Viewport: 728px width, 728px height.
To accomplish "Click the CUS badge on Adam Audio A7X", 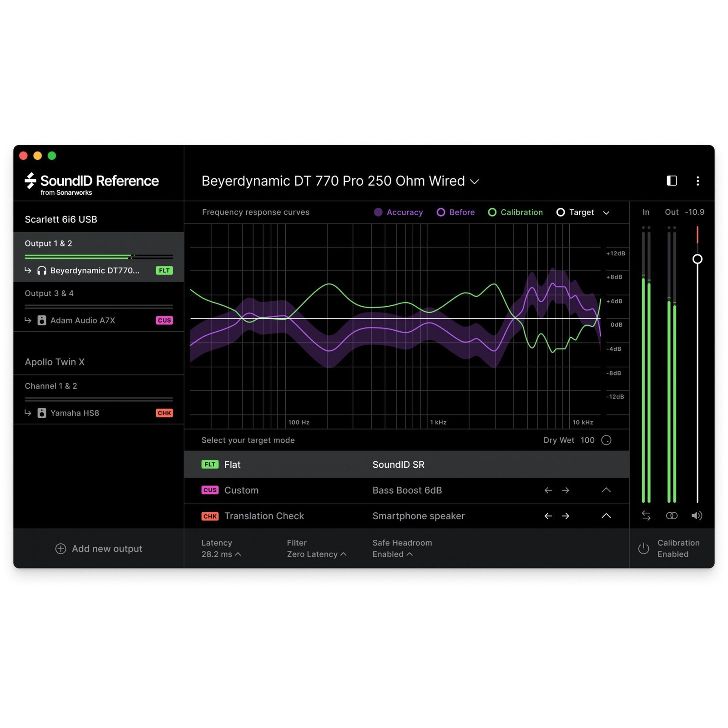I will [x=164, y=320].
